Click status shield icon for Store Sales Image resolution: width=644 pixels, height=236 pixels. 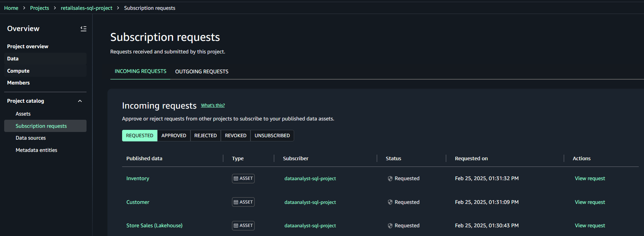[390, 226]
